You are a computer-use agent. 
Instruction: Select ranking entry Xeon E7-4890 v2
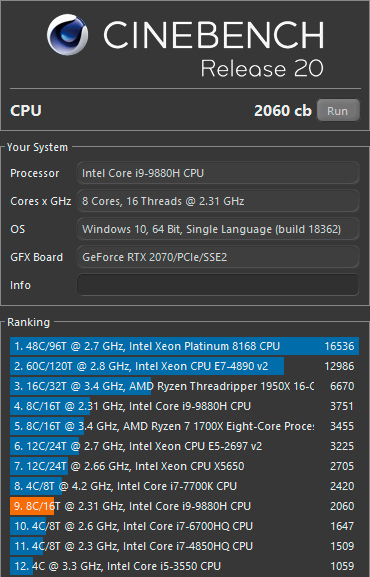click(184, 366)
